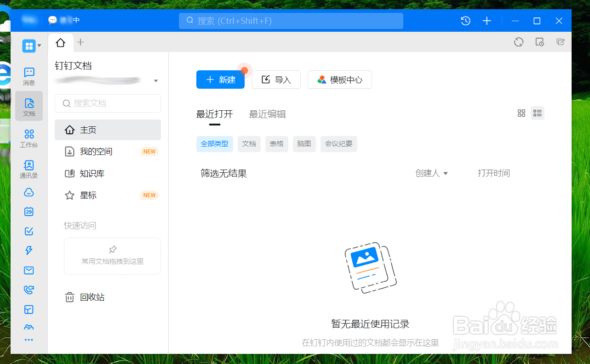590x364 pixels.
Task: Click the open-in-new-window icon in tab bar
Action: tap(561, 42)
